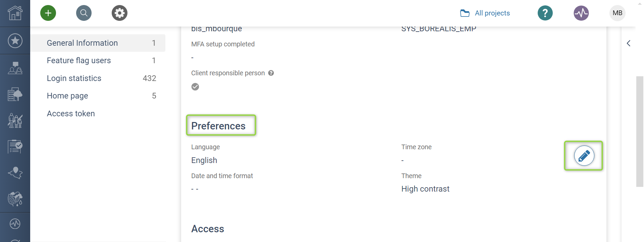
Task: Toggle the Client responsible person checkmark
Action: pyautogui.click(x=195, y=87)
